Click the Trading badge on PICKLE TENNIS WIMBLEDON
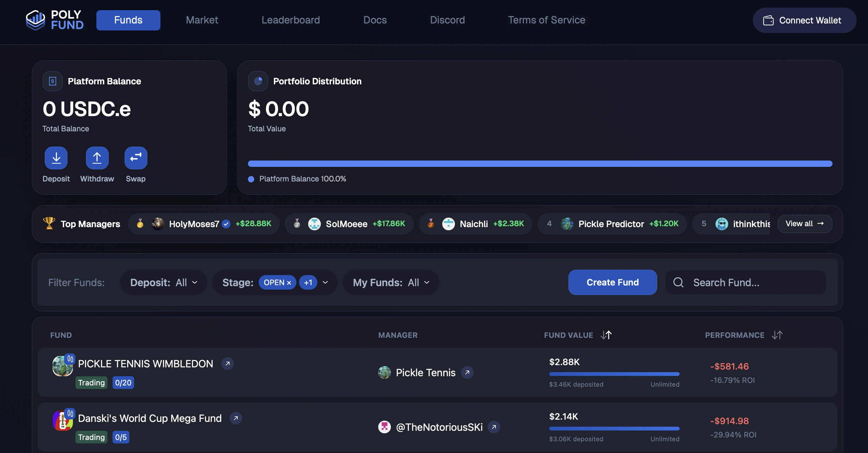 tap(91, 383)
